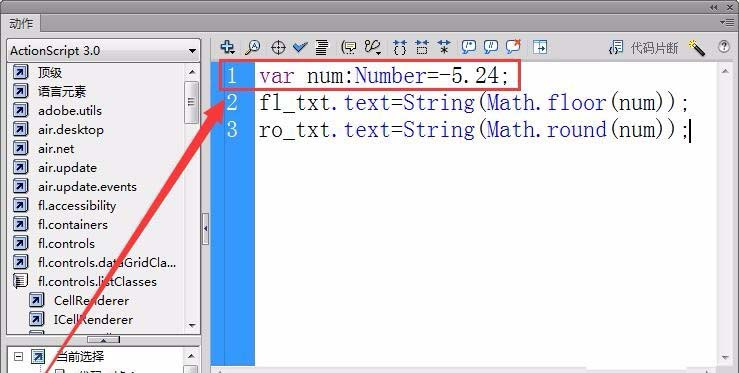Open the air.net package
This screenshot has width=739, height=373.
pyautogui.click(x=56, y=149)
